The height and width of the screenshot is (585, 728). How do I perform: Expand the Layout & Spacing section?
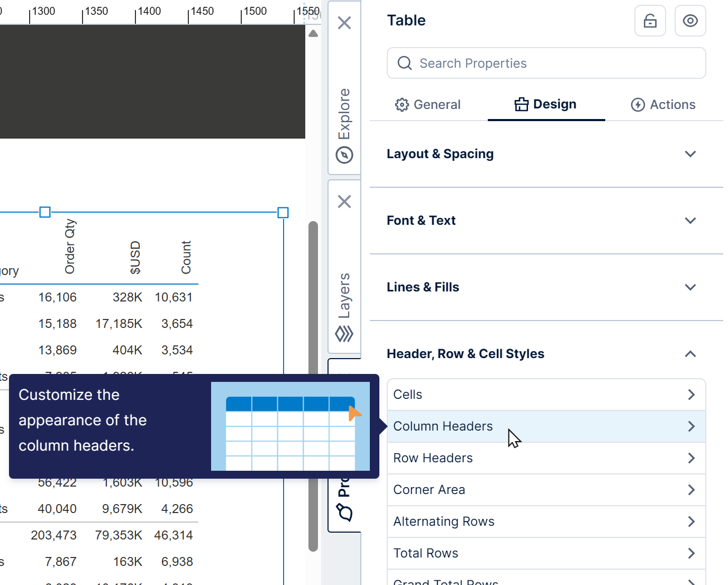[x=690, y=154]
